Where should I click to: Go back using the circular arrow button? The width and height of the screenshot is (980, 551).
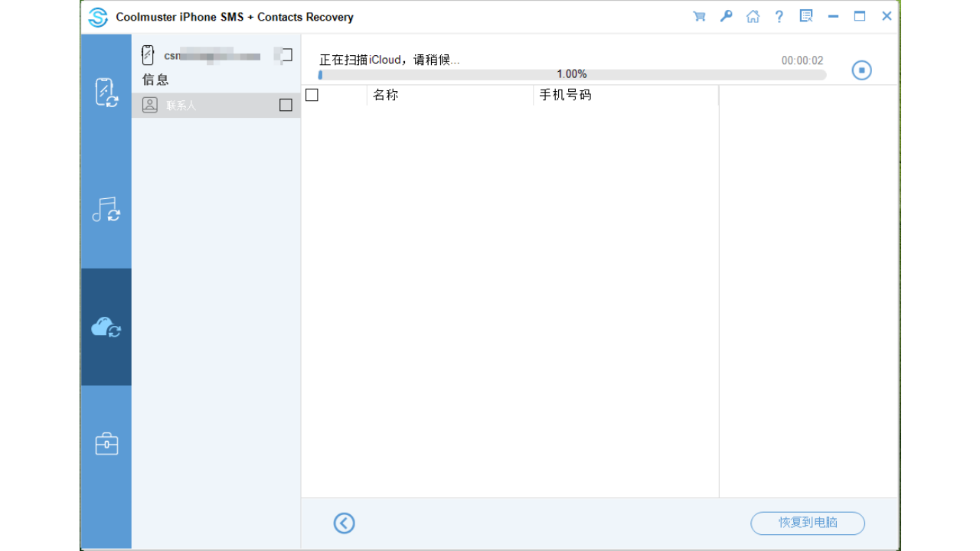point(344,523)
